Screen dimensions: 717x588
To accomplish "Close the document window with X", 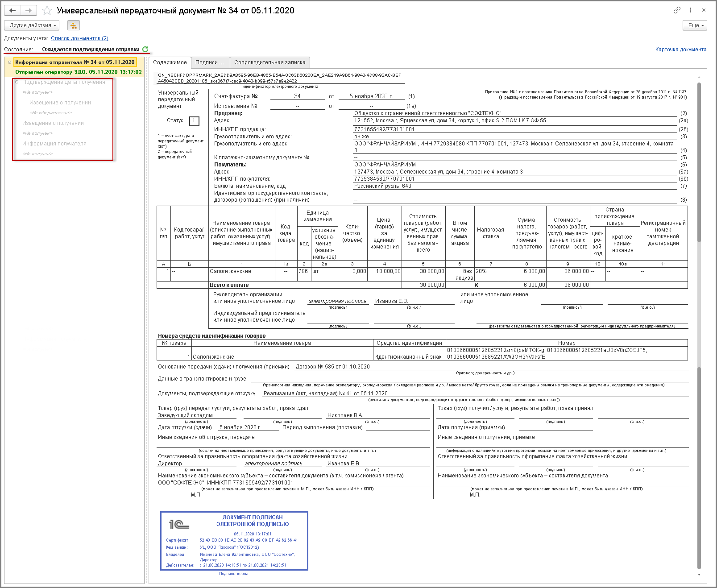I will (x=704, y=10).
